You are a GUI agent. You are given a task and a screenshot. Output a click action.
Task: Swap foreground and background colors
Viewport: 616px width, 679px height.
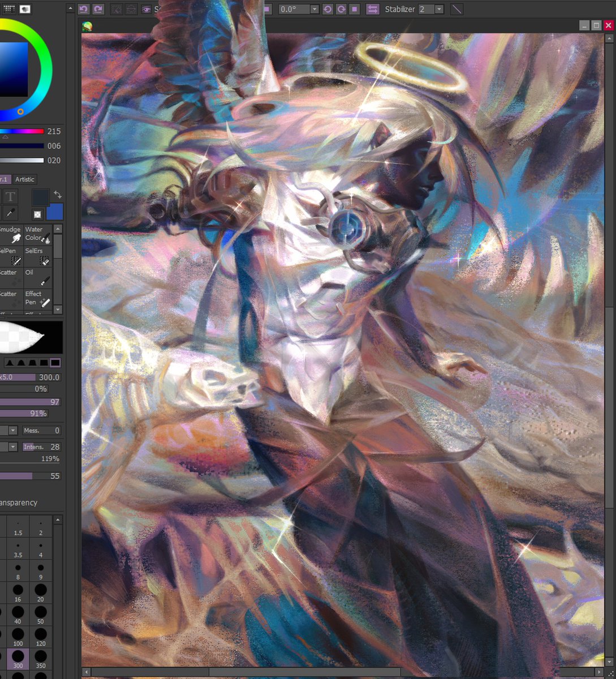tap(57, 194)
